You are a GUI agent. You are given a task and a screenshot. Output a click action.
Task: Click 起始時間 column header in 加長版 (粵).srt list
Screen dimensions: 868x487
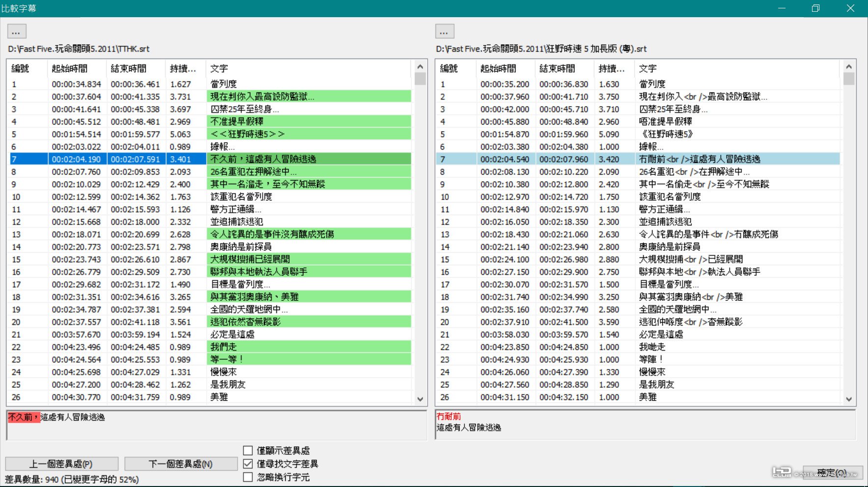(506, 68)
